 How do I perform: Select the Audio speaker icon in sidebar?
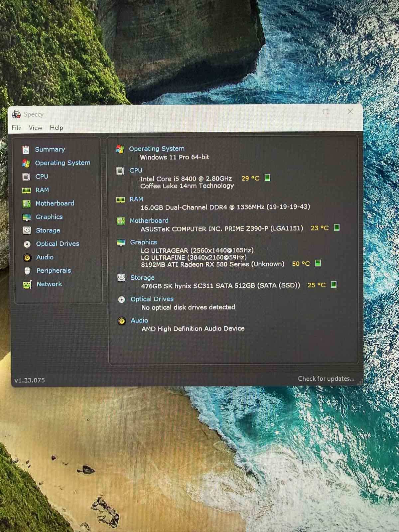27,258
